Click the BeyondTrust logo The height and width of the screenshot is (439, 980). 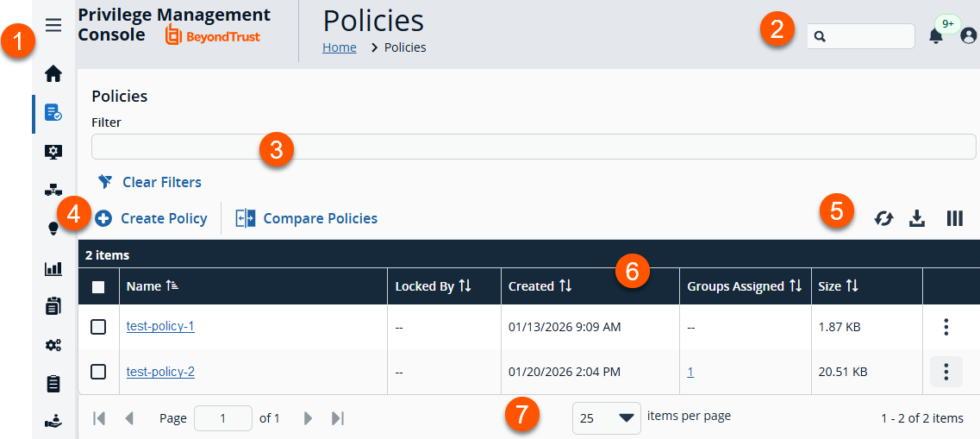213,35
